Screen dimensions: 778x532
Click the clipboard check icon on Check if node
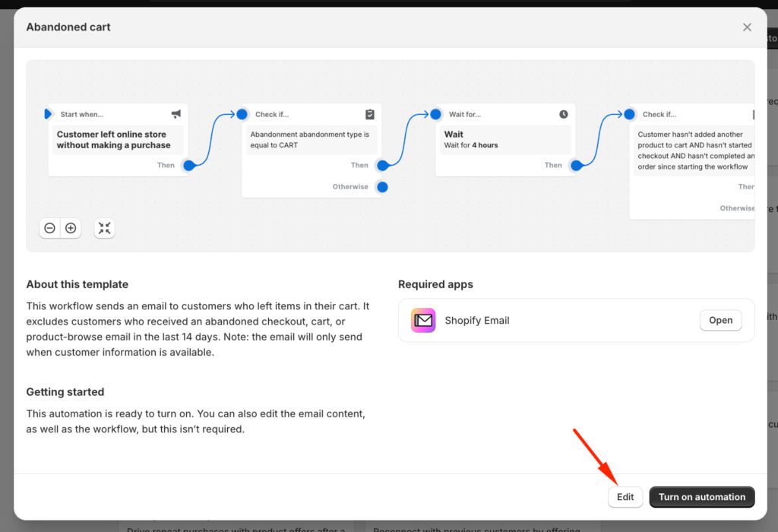370,114
